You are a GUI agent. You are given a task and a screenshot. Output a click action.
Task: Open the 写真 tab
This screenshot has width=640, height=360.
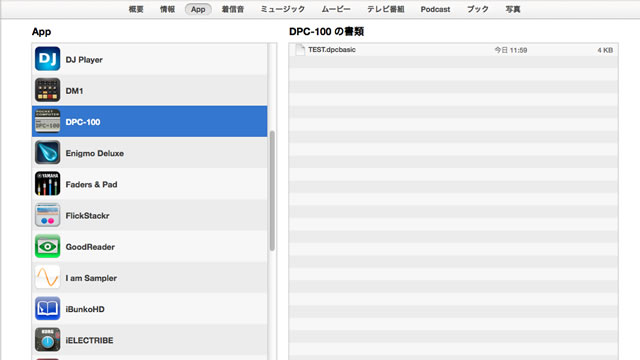click(513, 9)
